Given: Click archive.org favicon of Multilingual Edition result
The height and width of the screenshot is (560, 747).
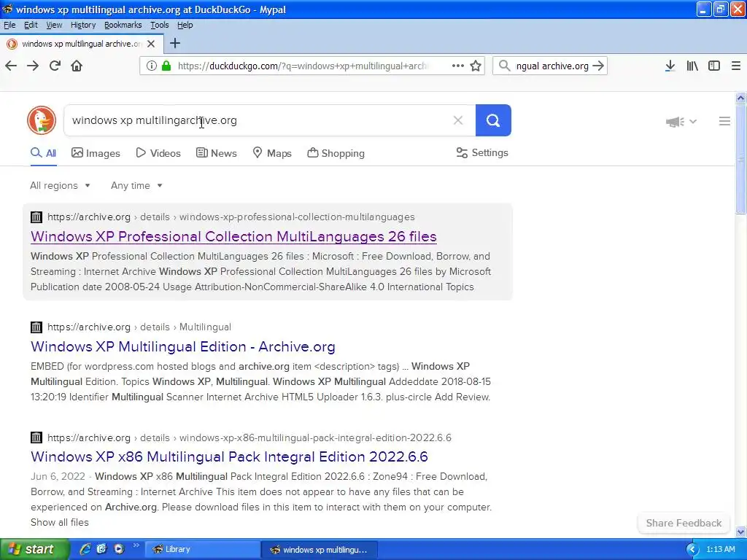Looking at the screenshot, I should pos(36,327).
